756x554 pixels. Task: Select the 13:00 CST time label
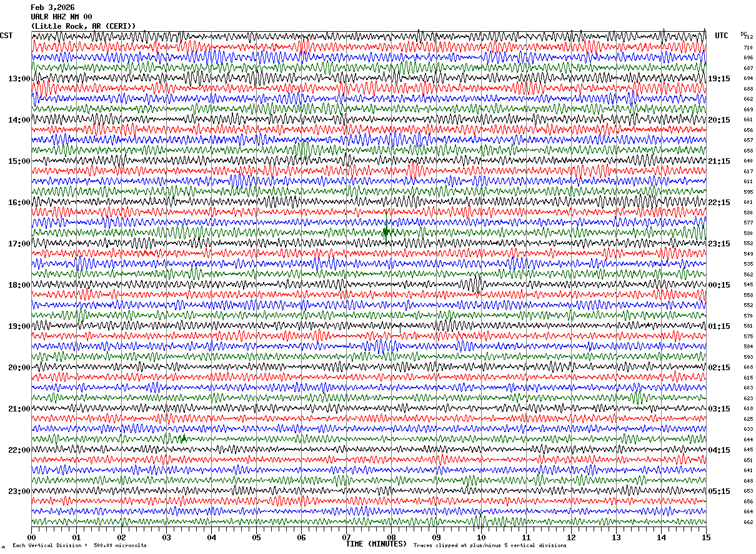coord(19,79)
